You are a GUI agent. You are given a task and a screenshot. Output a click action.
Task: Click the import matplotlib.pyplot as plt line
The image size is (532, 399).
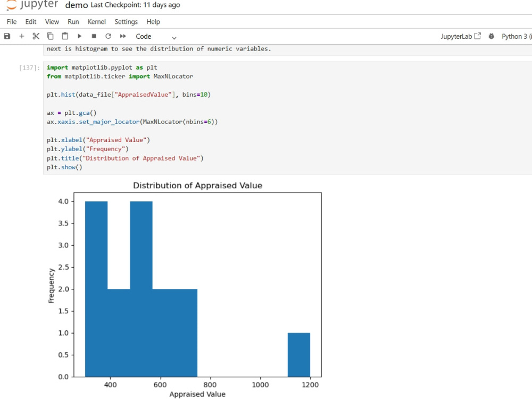pos(102,68)
